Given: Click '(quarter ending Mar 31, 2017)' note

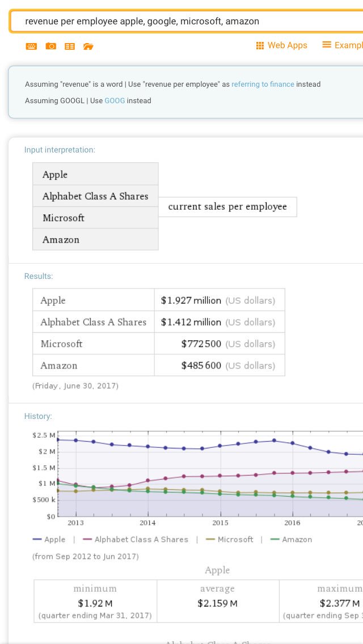Looking at the screenshot, I should click(x=95, y=616).
